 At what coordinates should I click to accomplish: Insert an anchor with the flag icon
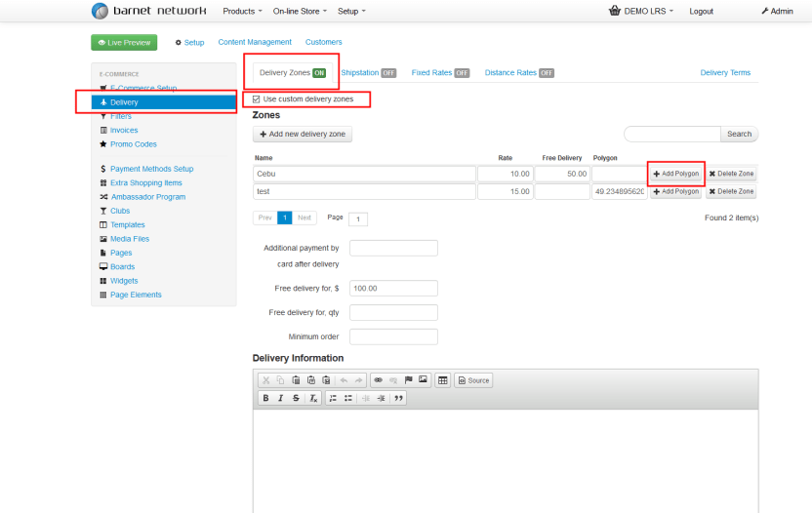[x=408, y=380]
